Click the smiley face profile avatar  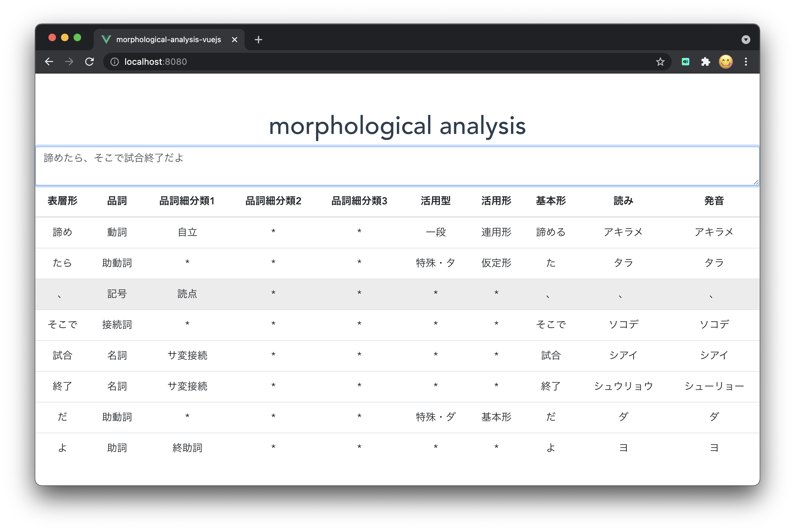click(x=726, y=62)
